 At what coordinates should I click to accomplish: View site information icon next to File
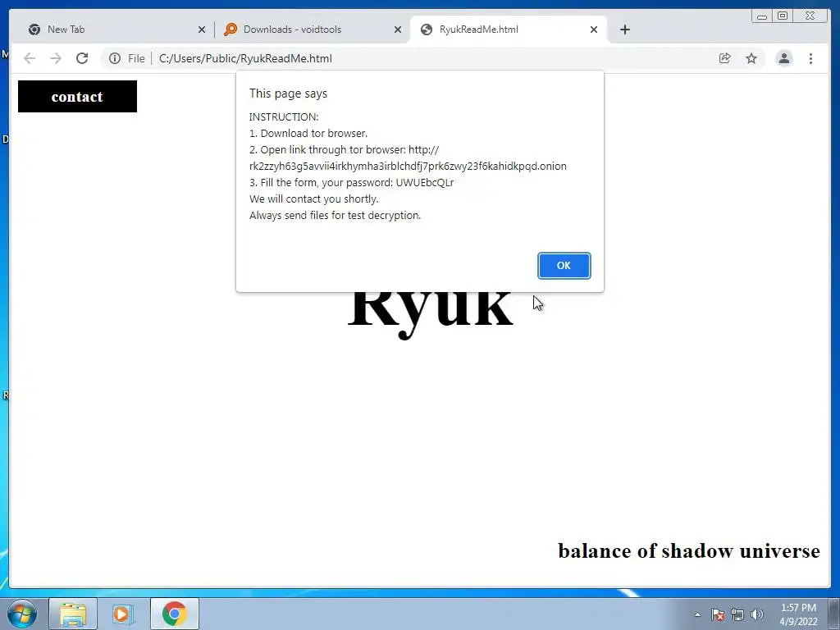[x=115, y=58]
